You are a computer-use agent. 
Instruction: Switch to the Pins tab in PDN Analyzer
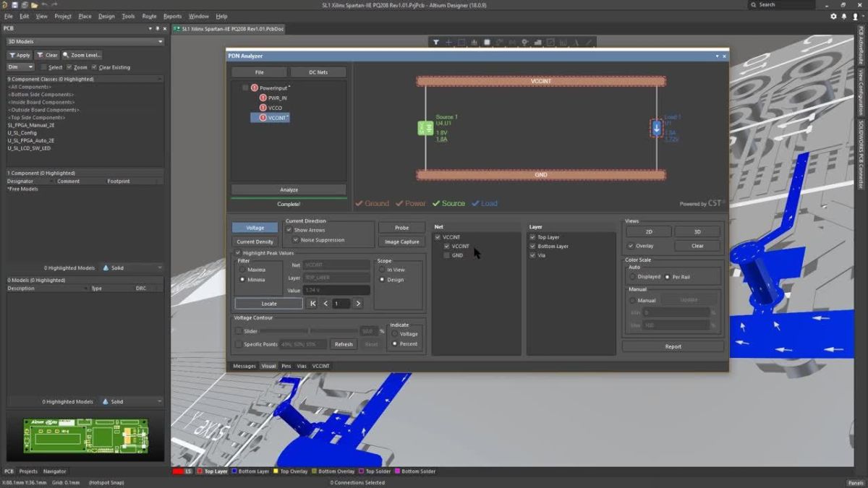[286, 366]
